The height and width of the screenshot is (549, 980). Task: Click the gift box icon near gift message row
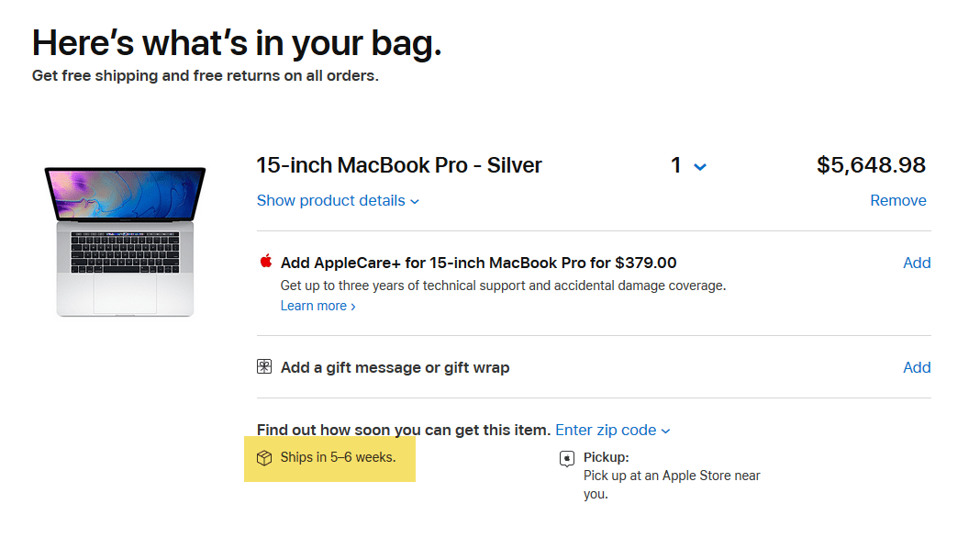[x=262, y=366]
